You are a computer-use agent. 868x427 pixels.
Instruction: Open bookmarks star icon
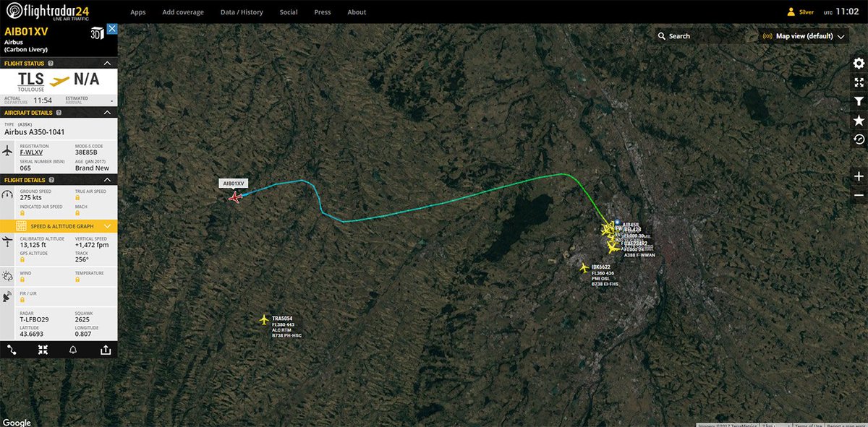click(859, 121)
